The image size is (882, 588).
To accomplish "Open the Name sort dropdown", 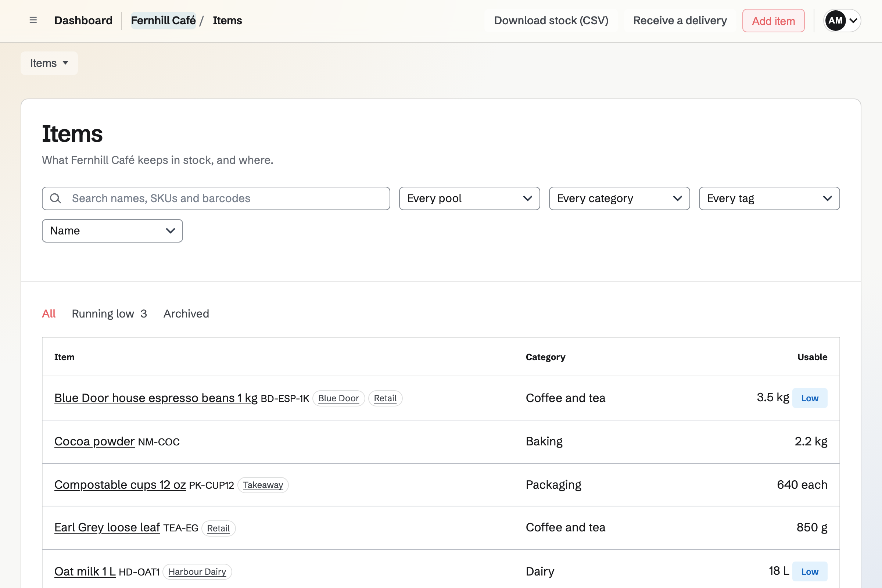I will coord(112,231).
